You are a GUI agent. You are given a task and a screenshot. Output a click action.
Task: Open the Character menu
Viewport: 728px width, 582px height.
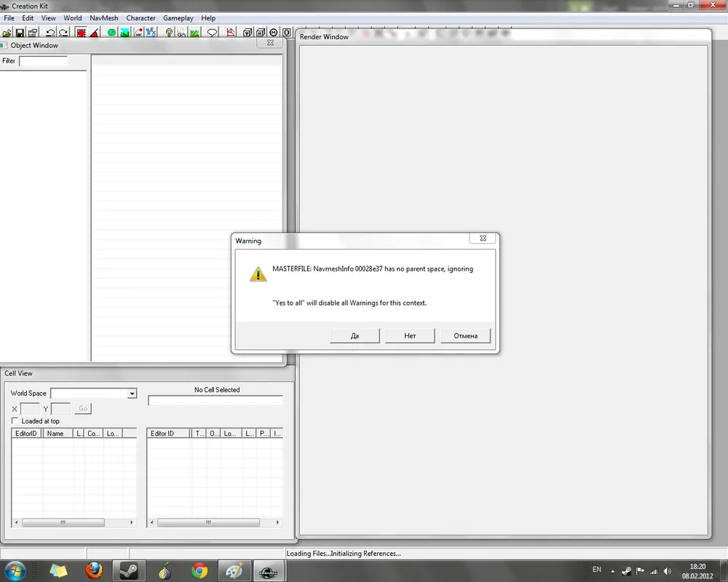[141, 18]
